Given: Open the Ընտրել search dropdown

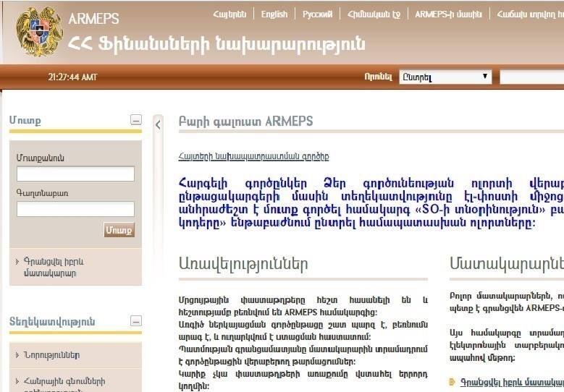Looking at the screenshot, I should (x=445, y=77).
